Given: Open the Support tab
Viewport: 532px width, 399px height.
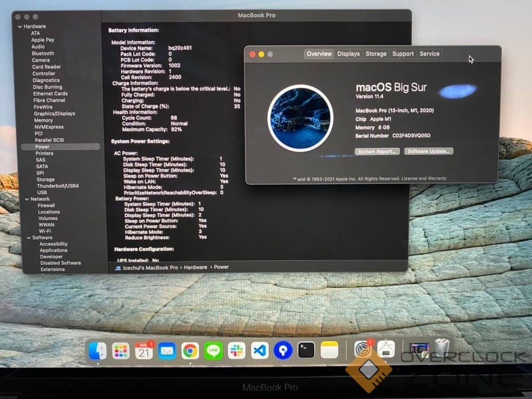Looking at the screenshot, I should 403,54.
